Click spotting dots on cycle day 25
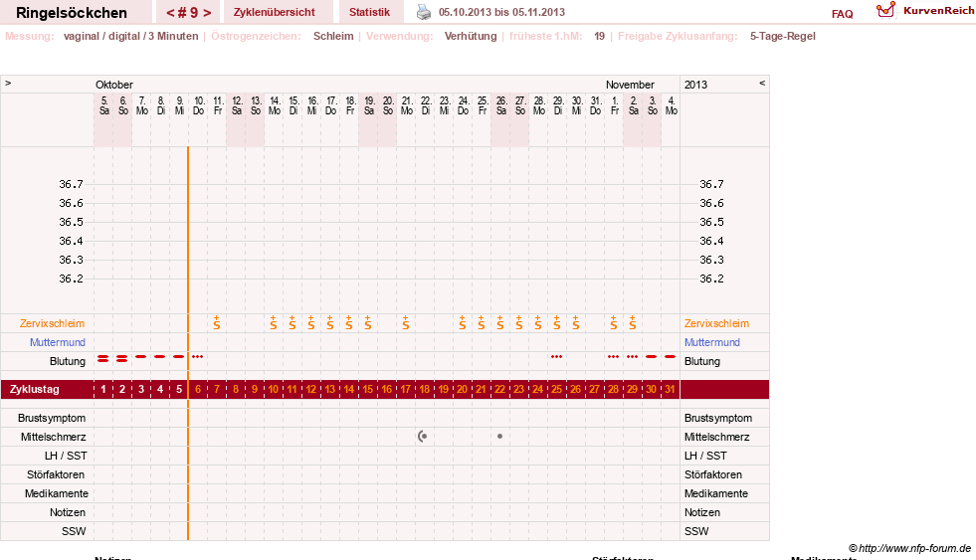 click(556, 356)
